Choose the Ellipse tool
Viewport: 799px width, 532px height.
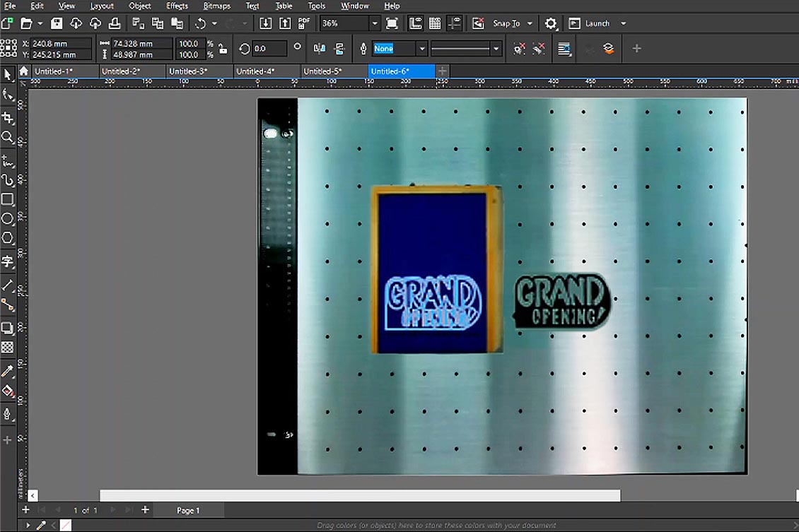[x=8, y=219]
